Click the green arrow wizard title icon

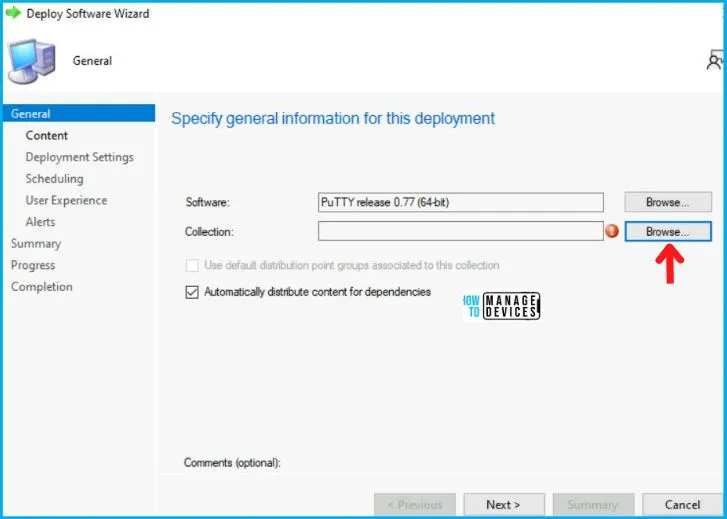[14, 13]
